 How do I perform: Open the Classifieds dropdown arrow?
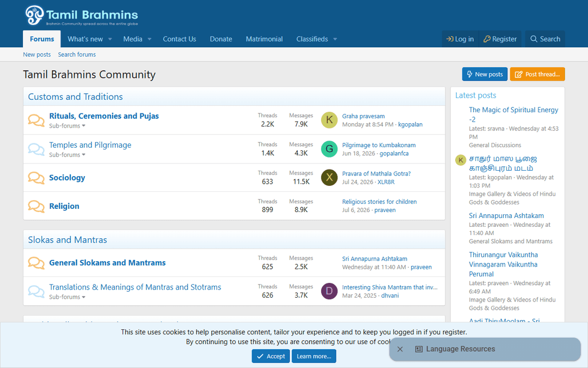tap(335, 39)
